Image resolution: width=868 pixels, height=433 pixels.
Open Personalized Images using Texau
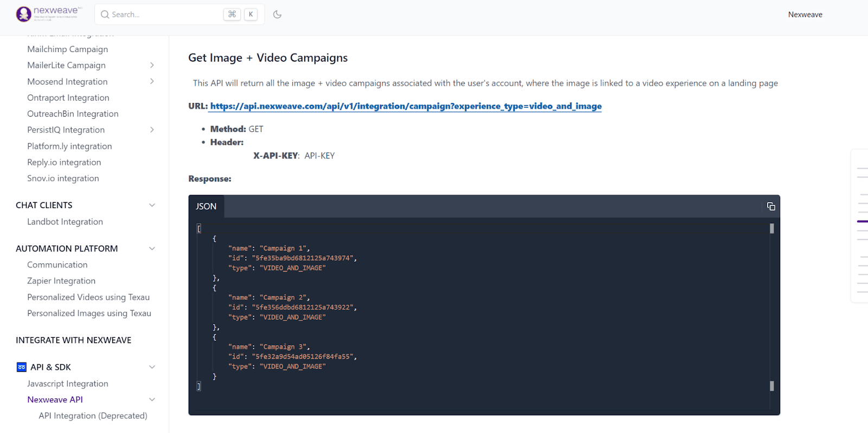tap(89, 313)
